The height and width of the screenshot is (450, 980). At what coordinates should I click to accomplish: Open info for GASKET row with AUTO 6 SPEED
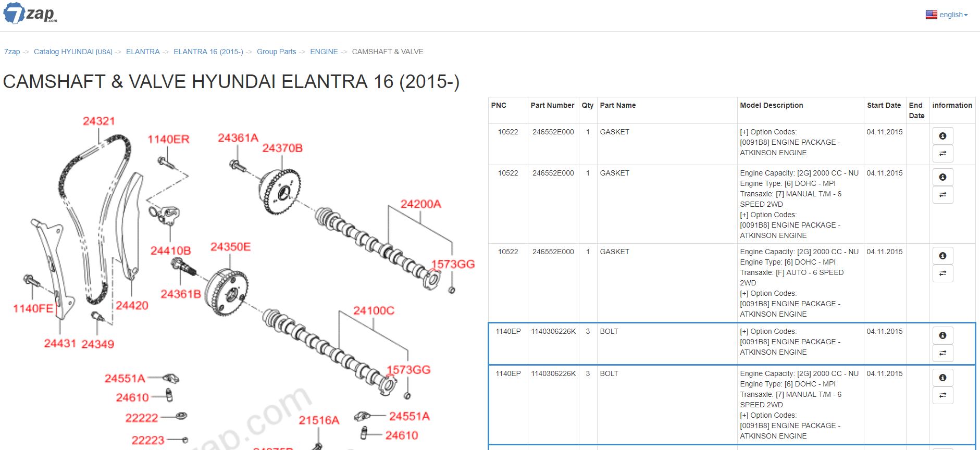942,256
